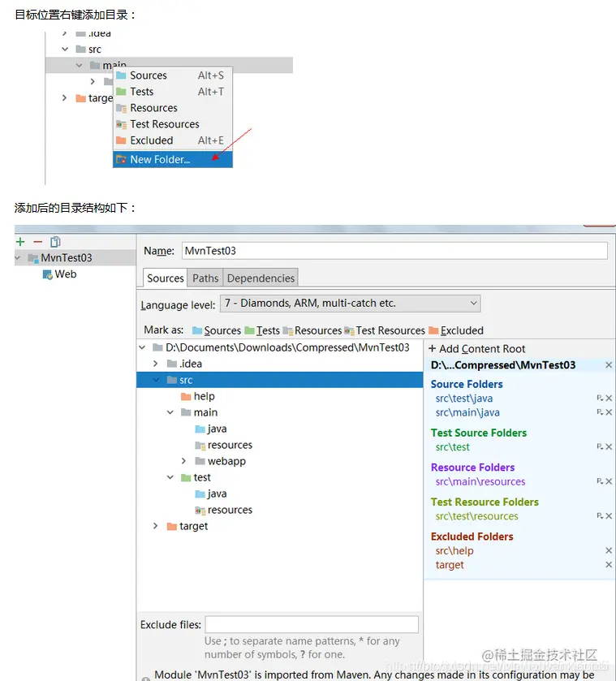Select the java folder under test
The height and width of the screenshot is (681, 616).
pos(211,494)
